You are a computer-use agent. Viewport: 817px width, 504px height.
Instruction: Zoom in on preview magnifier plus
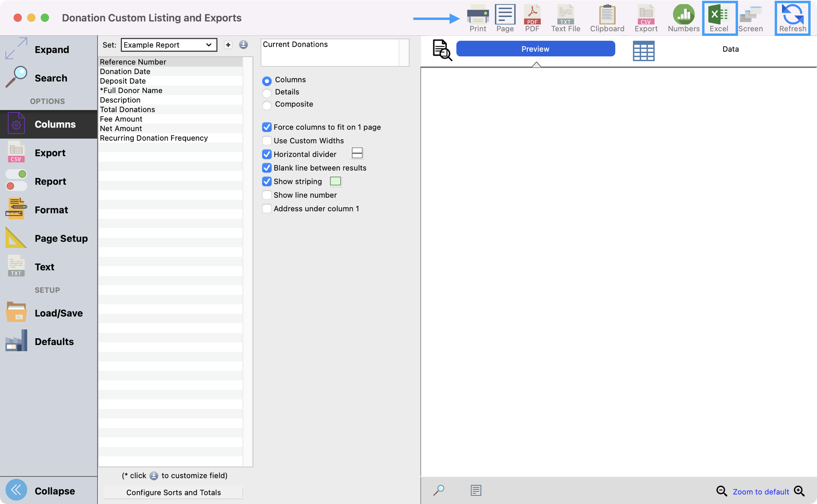point(799,491)
